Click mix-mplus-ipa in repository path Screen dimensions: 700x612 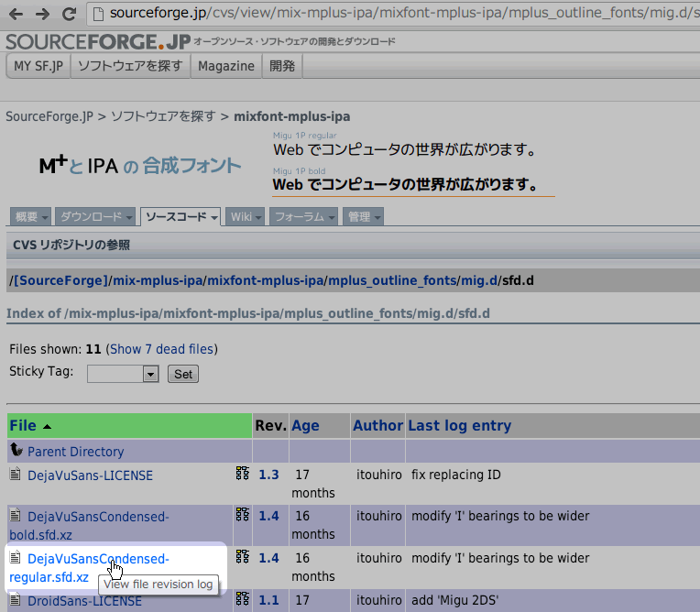coord(158,280)
